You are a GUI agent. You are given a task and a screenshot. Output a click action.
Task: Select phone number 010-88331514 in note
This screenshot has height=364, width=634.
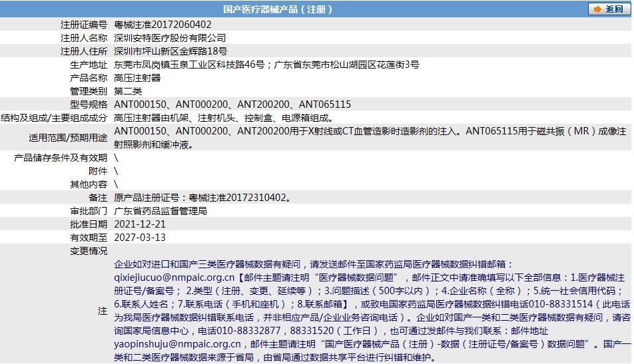point(561,304)
